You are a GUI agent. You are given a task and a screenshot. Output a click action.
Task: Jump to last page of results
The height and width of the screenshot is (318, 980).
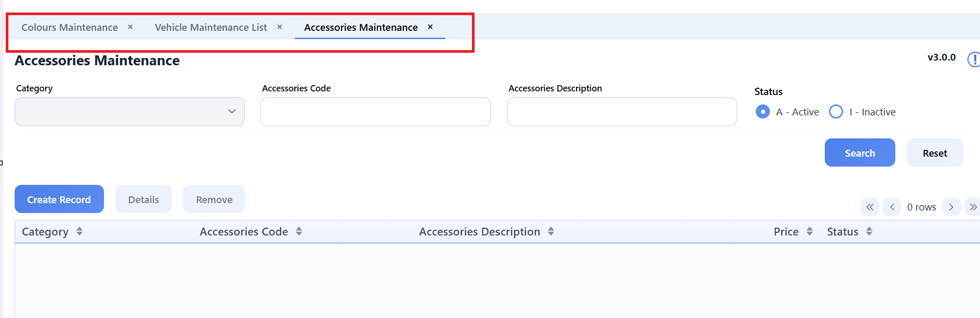pyautogui.click(x=973, y=207)
